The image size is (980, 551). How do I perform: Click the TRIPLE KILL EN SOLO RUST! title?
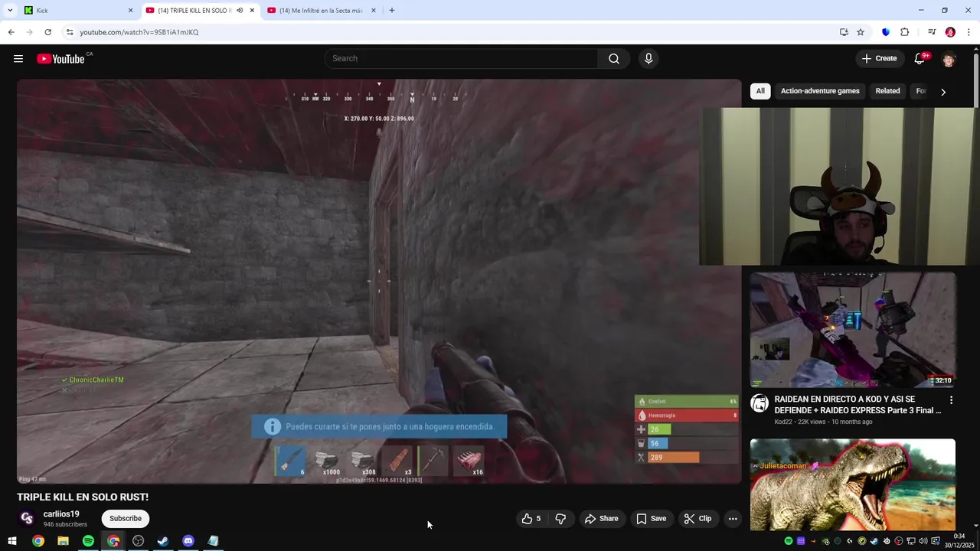(83, 497)
